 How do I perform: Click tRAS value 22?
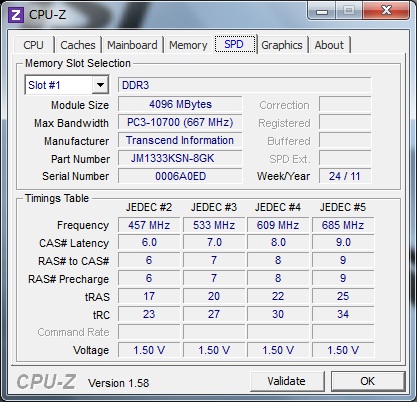point(278,296)
